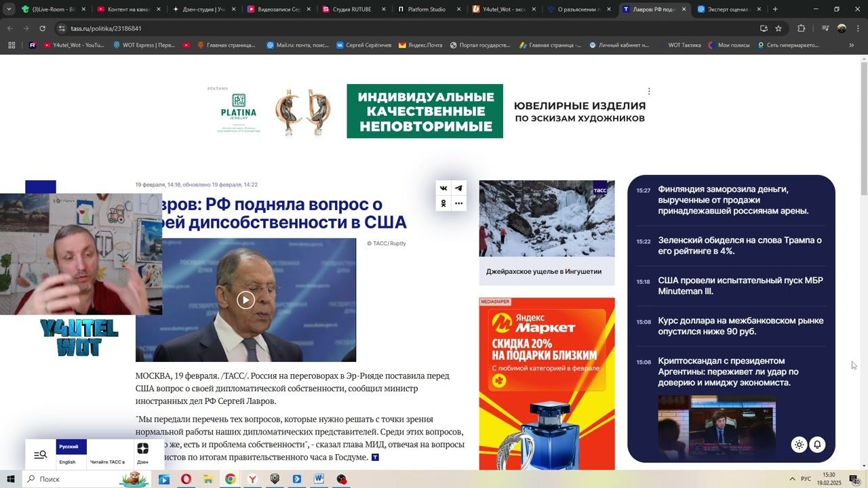The height and width of the screenshot is (488, 868).
Task: Open WOT Тактика bookmark
Action: 679,45
